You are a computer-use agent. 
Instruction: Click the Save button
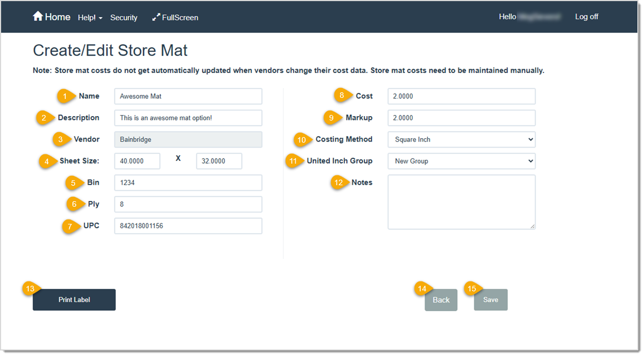490,300
